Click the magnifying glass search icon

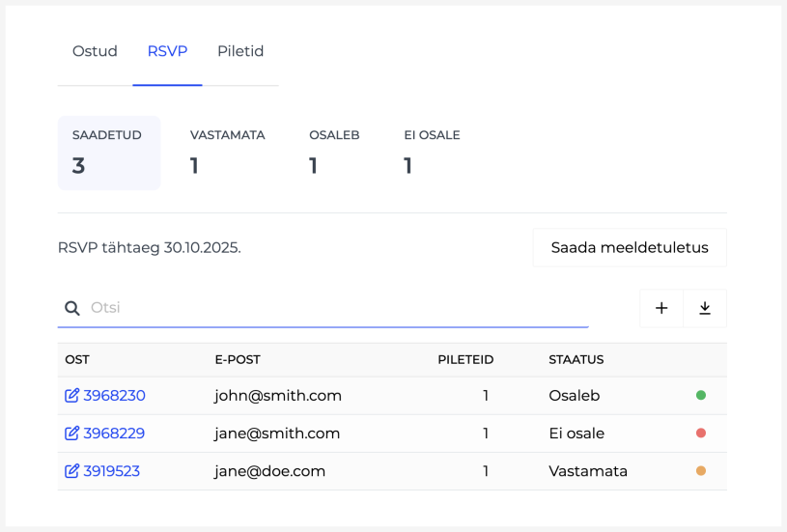tap(72, 308)
